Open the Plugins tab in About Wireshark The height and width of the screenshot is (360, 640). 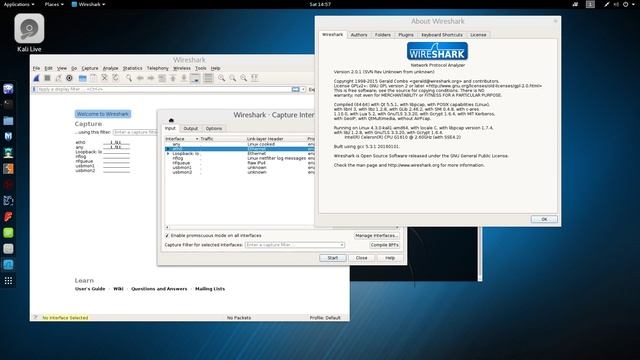click(406, 35)
